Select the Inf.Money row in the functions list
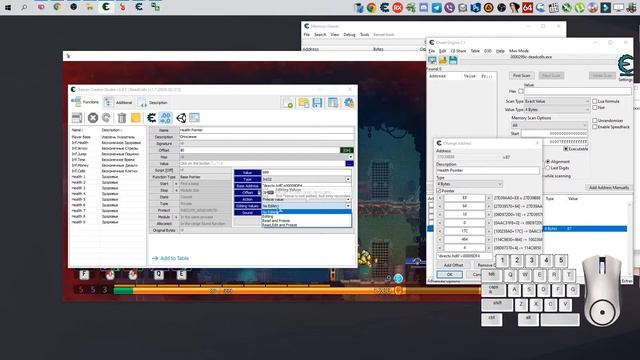Viewport: 640px width, 360px height. [106, 165]
